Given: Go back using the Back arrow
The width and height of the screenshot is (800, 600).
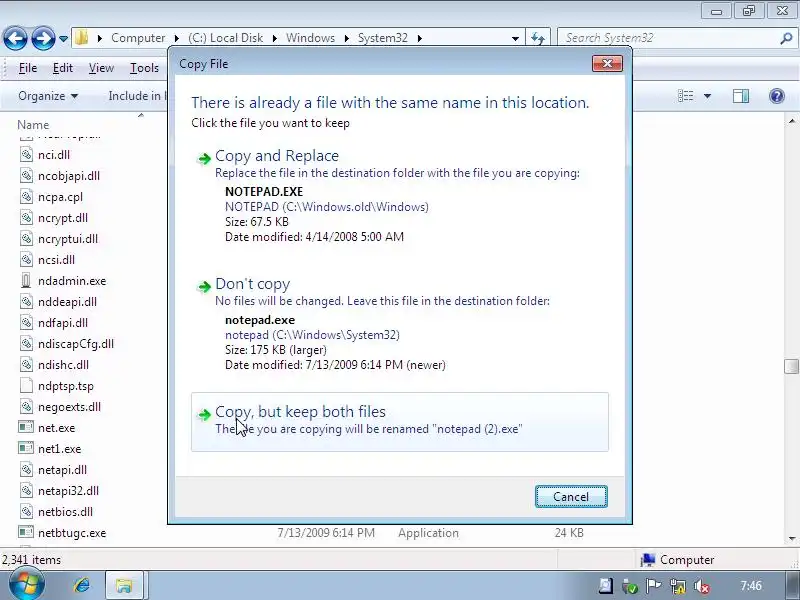Looking at the screenshot, I should click(15, 38).
